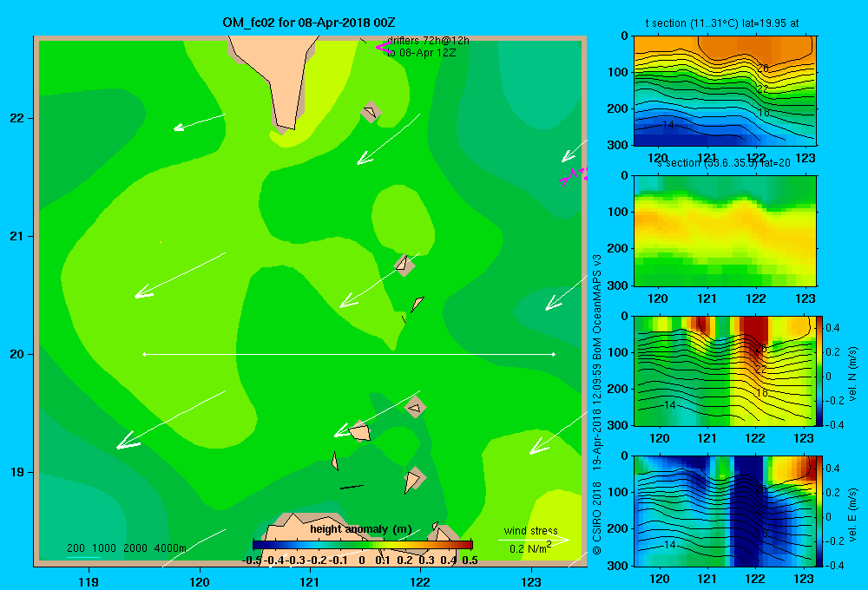The width and height of the screenshot is (868, 590).
Task: Click the 'to 08-Apr 12Z' label
Action: point(421,53)
